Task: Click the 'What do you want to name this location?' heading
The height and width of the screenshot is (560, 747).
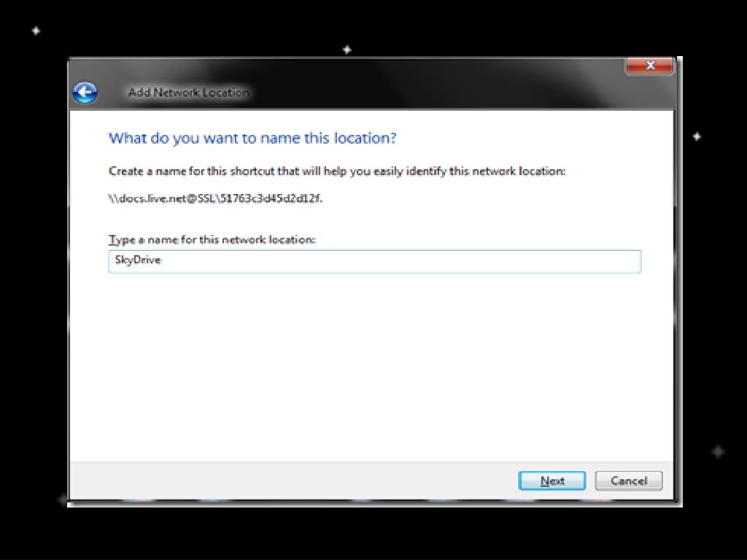Action: pyautogui.click(x=252, y=138)
